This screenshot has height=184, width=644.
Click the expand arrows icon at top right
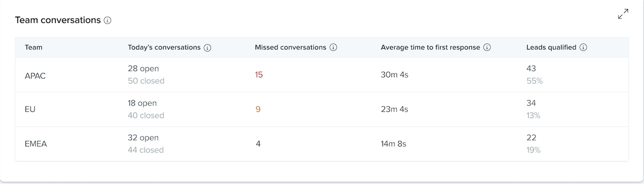click(x=623, y=14)
